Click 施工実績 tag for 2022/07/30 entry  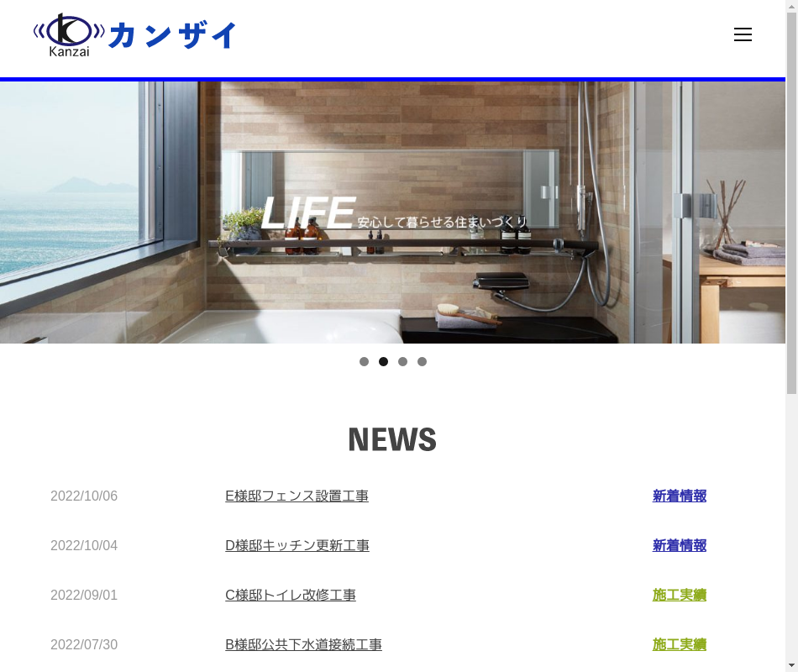pyautogui.click(x=679, y=644)
